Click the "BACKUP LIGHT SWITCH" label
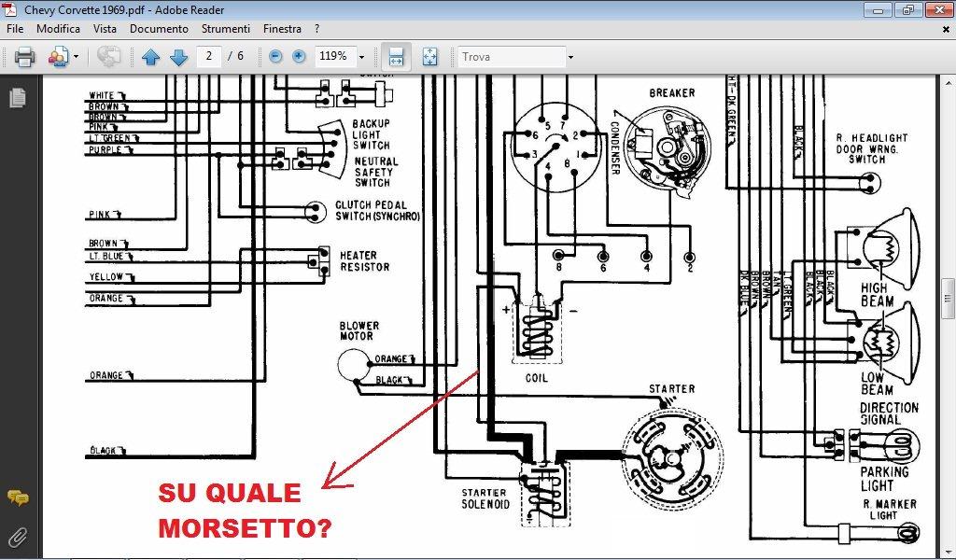 click(x=372, y=134)
